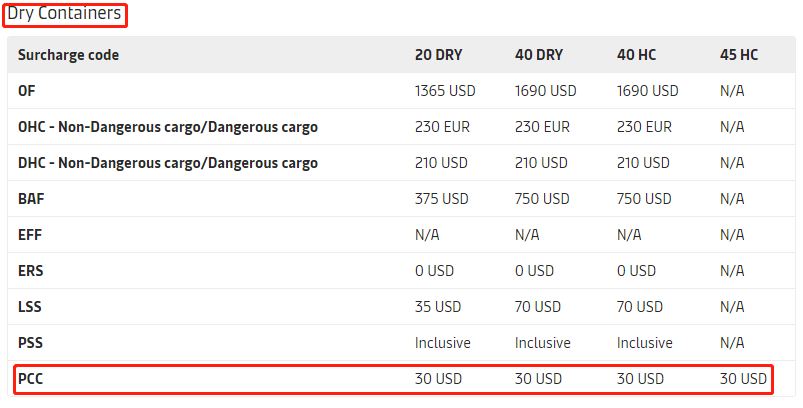Click the 40 DRY column header

pos(539,55)
